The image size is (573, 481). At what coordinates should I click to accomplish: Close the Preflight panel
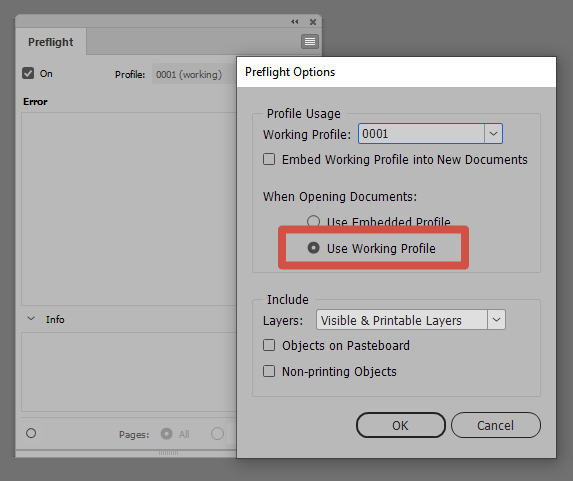click(313, 22)
